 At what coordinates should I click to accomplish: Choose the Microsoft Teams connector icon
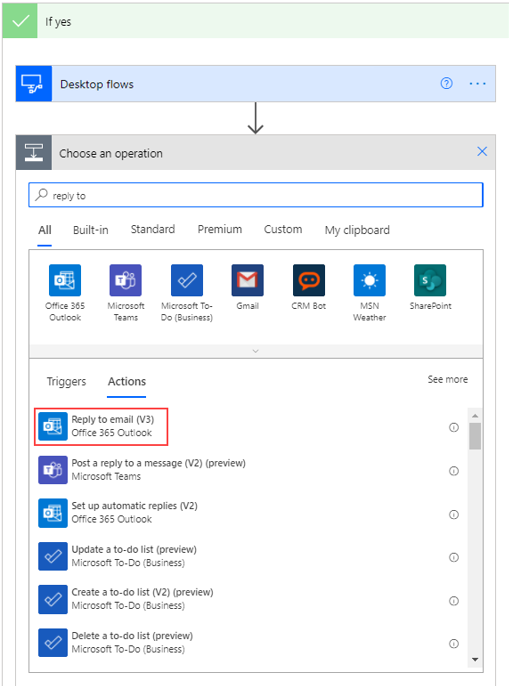(126, 280)
